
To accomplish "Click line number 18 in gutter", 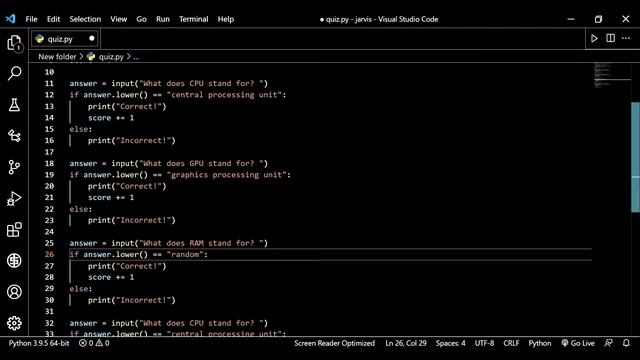I will [x=49, y=163].
